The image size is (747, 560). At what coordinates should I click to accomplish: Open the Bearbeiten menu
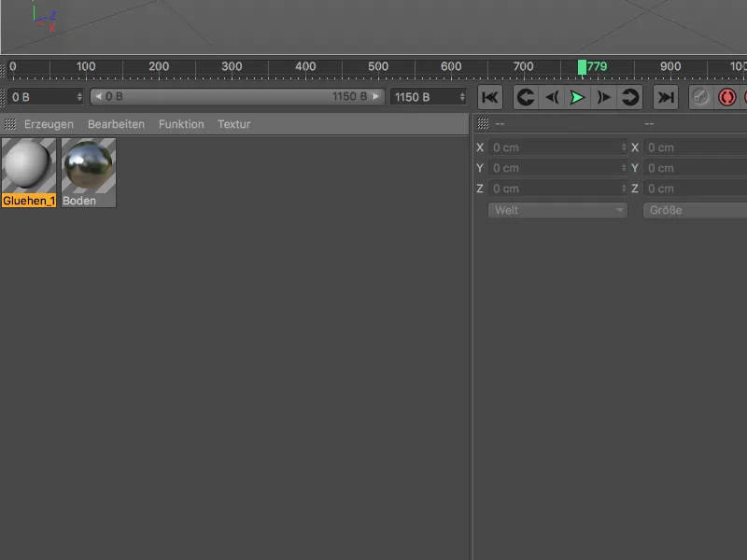(116, 124)
